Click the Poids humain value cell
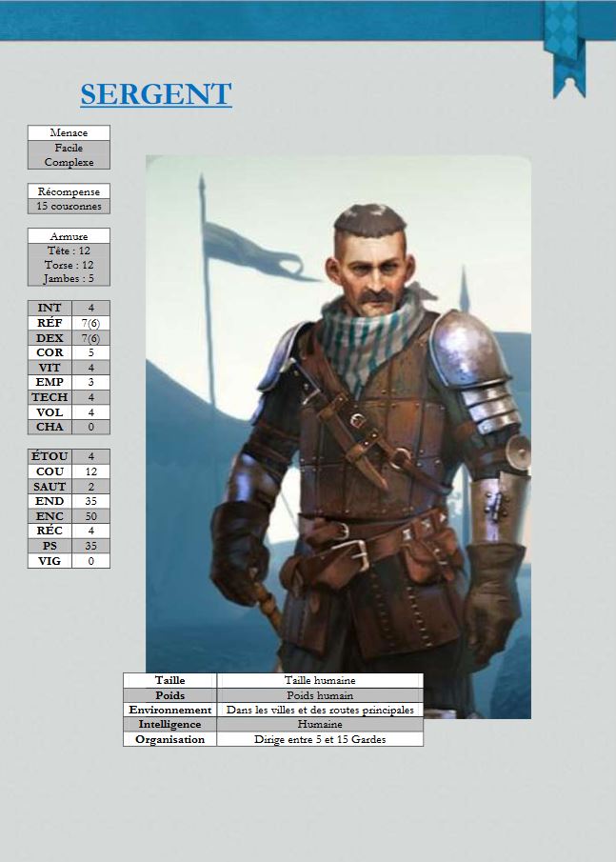The image size is (616, 862). pyautogui.click(x=320, y=695)
